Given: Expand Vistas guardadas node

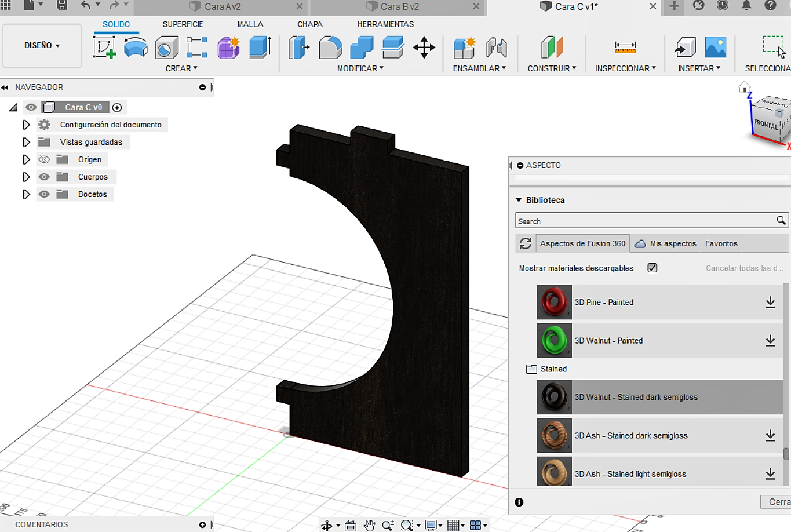Looking at the screenshot, I should coord(26,142).
